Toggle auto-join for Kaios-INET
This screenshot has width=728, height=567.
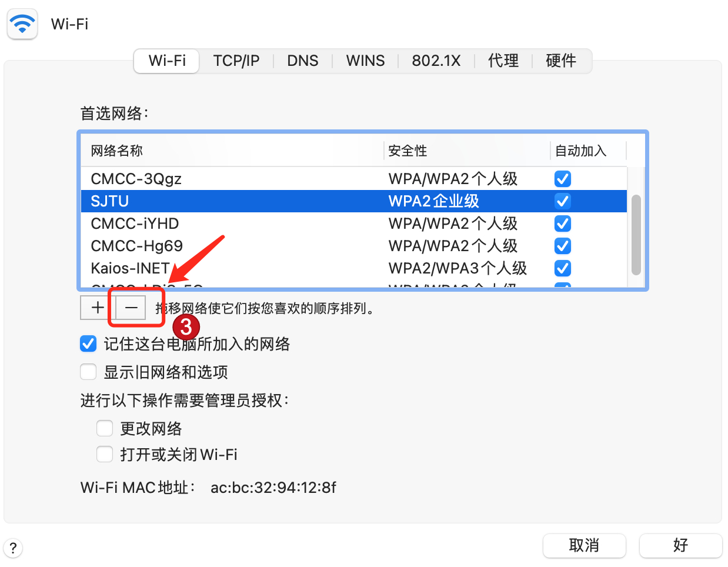pos(563,268)
